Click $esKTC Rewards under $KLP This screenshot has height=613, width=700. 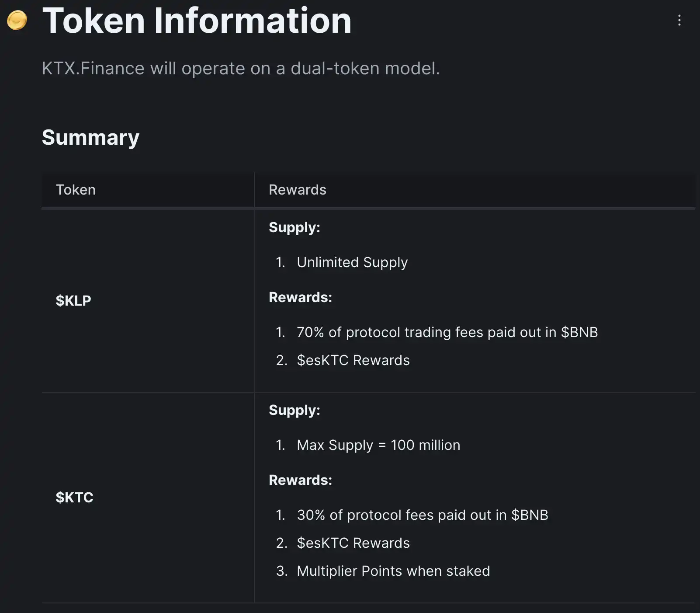click(353, 360)
